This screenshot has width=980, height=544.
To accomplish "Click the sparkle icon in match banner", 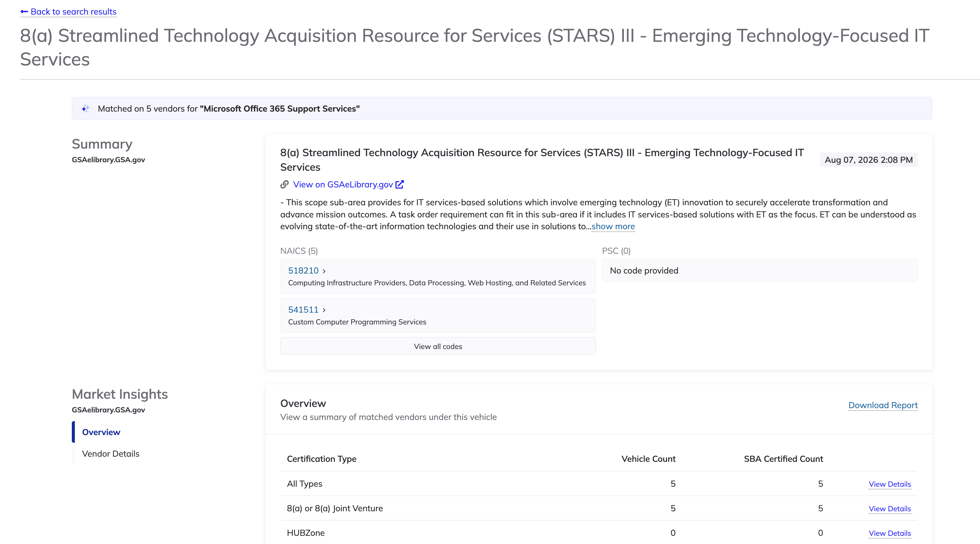I will tap(85, 109).
